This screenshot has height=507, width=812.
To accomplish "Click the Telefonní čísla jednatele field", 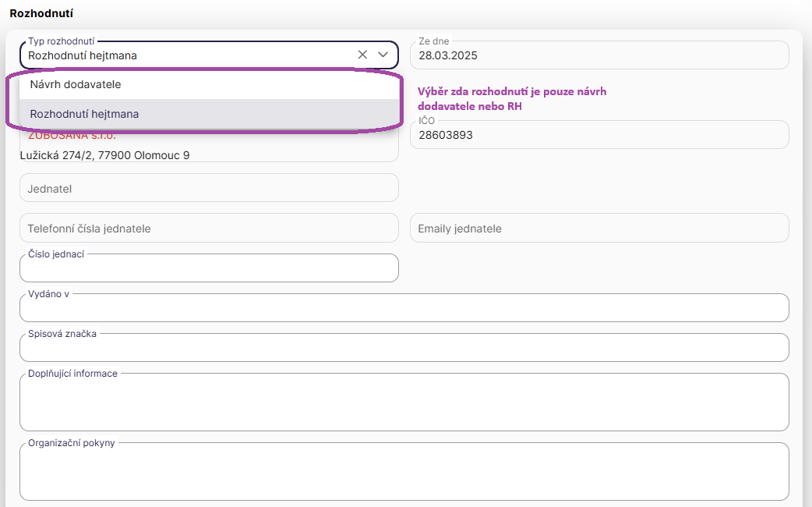I will [209, 229].
